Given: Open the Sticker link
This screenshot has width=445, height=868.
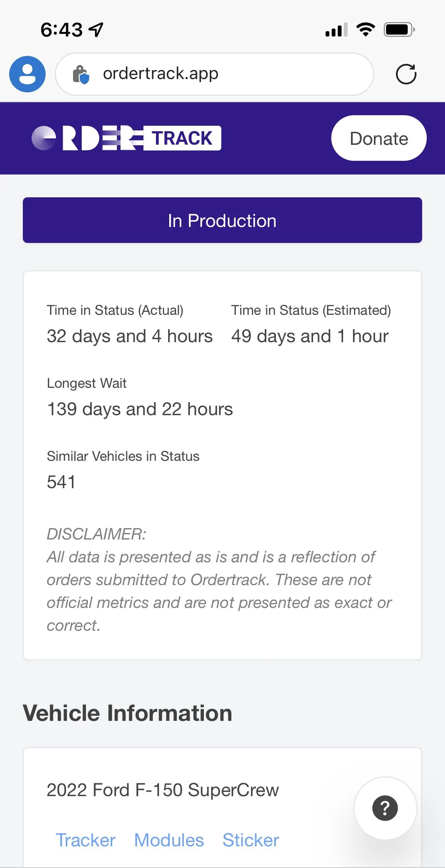Looking at the screenshot, I should 251,840.
